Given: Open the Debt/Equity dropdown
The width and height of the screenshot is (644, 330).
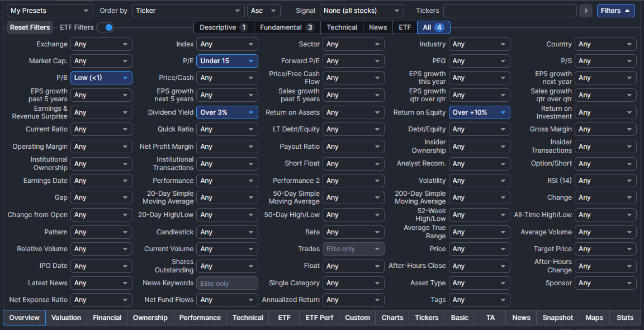Looking at the screenshot, I should click(x=480, y=129).
